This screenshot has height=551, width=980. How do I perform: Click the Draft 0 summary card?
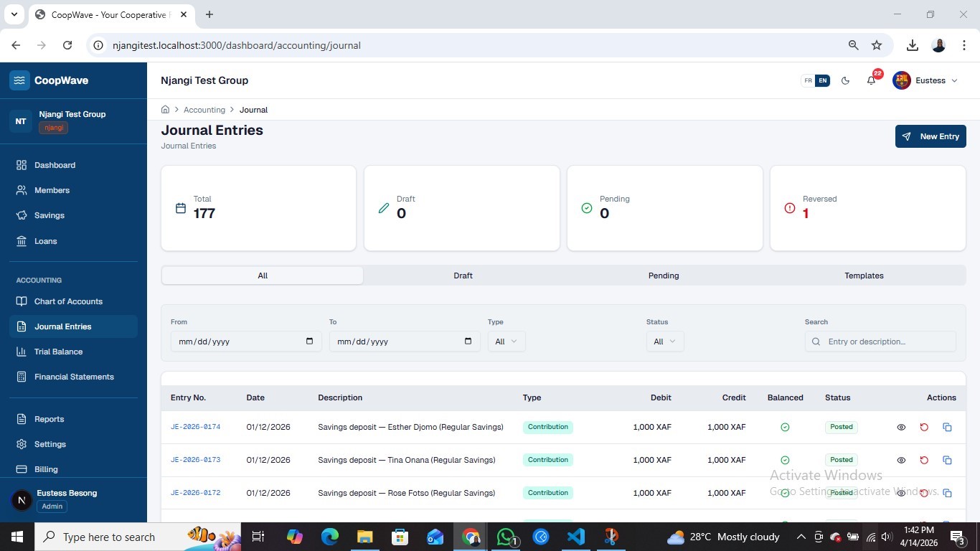[462, 208]
